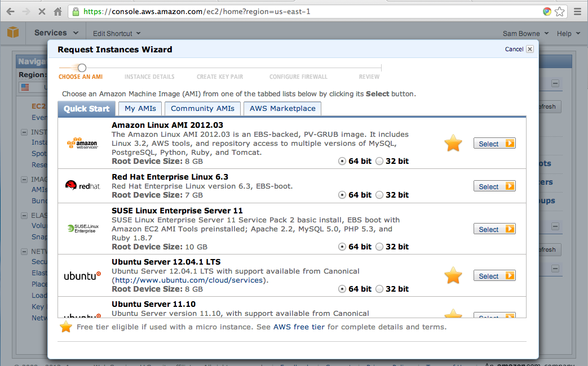The width and height of the screenshot is (588, 366).
Task: Click the wizard progress slider knob
Action: (82, 68)
